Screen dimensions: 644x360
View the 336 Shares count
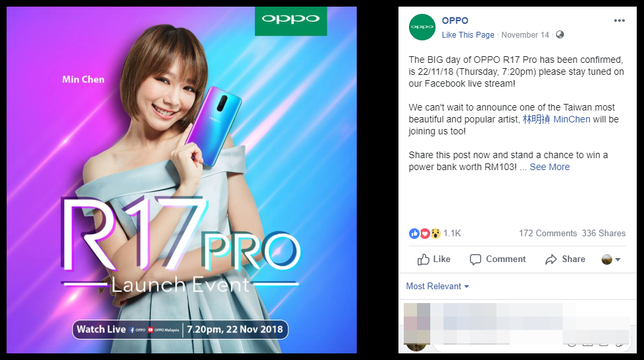pyautogui.click(x=604, y=234)
